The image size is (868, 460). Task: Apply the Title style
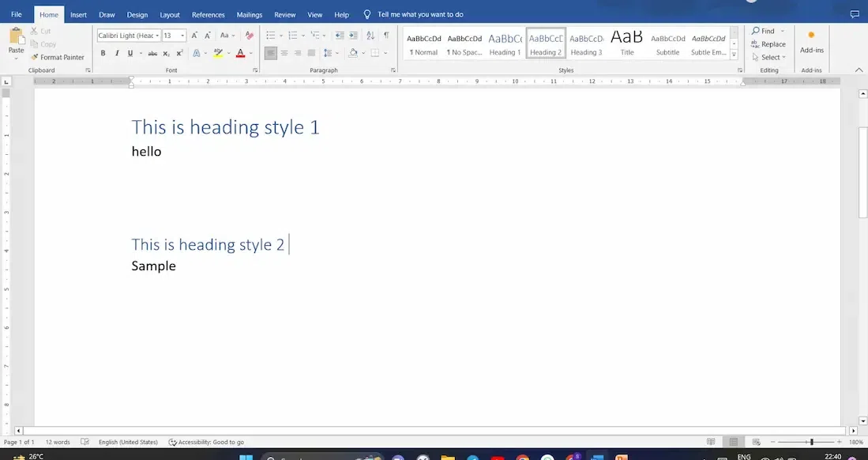tap(626, 43)
